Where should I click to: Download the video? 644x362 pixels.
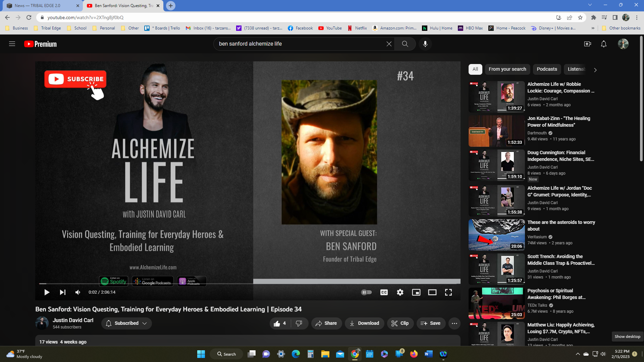(364, 323)
